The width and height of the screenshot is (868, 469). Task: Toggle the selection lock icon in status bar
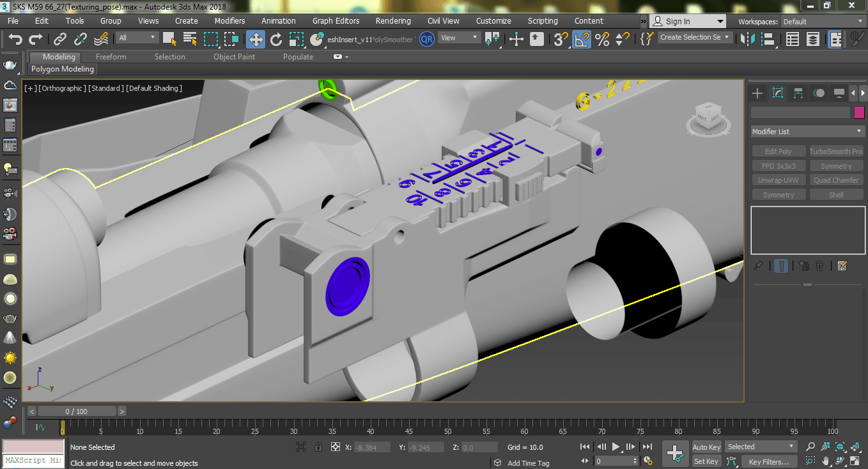[317, 447]
